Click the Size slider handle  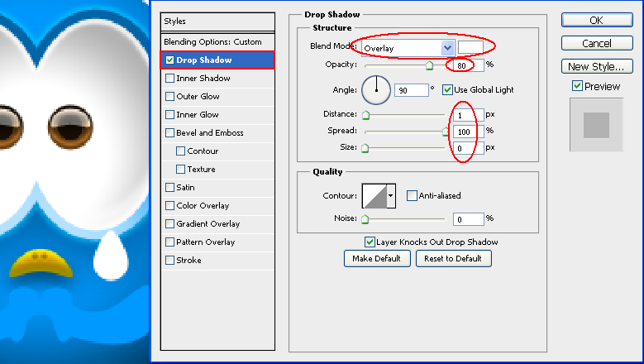[x=365, y=148]
